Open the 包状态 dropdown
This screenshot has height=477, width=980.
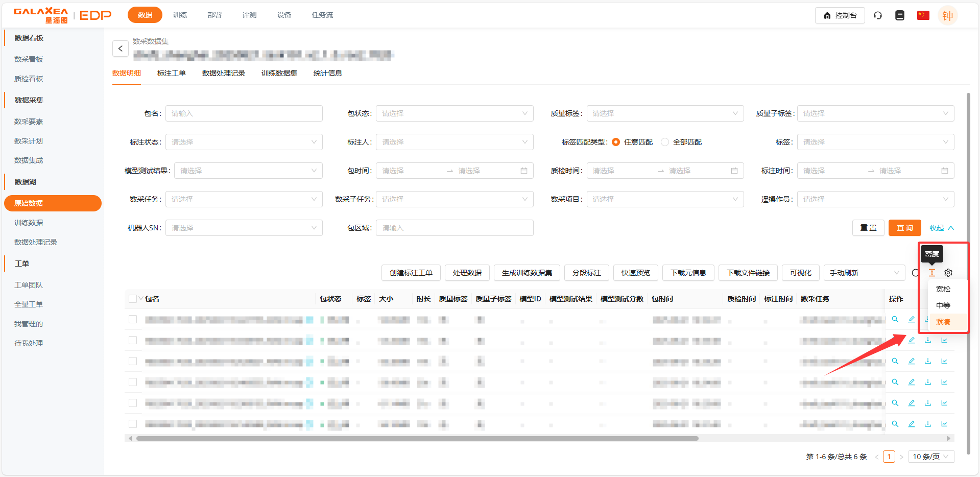(x=454, y=113)
